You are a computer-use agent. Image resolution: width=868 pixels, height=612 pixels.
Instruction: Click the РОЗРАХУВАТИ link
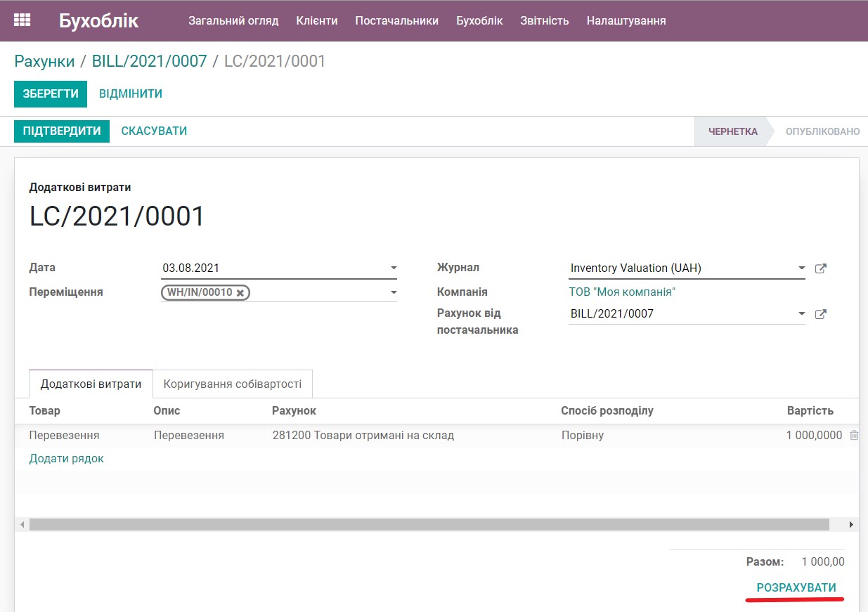(795, 587)
